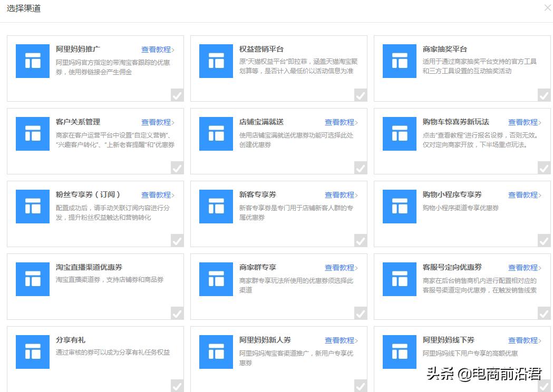Click the 阿里妈妈推广 channel icon
This screenshot has height=392, width=553.
click(32, 61)
